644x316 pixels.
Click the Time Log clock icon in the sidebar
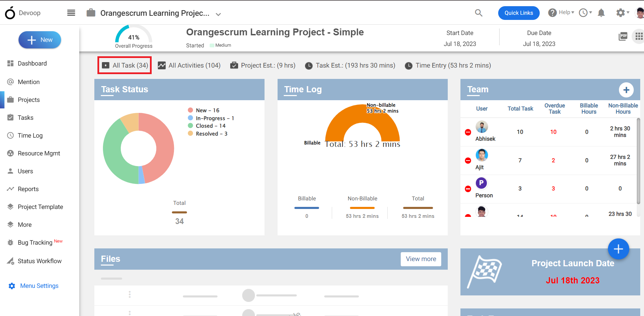coord(11,136)
